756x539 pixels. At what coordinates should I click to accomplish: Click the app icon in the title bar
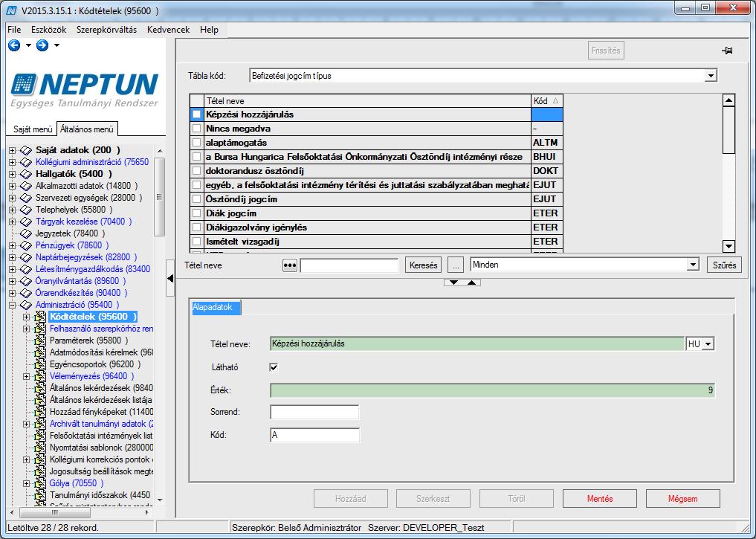12,10
